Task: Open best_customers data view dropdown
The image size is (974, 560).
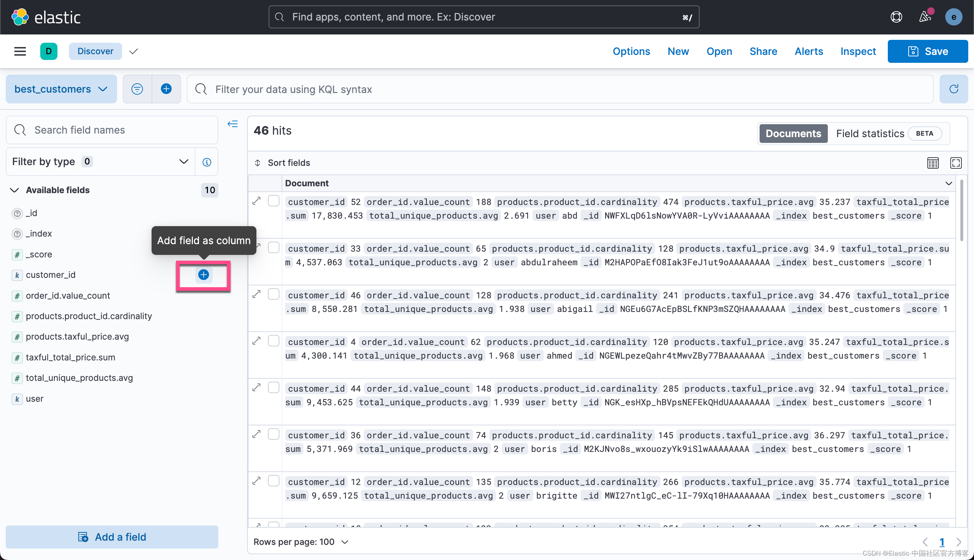Action: [x=61, y=89]
